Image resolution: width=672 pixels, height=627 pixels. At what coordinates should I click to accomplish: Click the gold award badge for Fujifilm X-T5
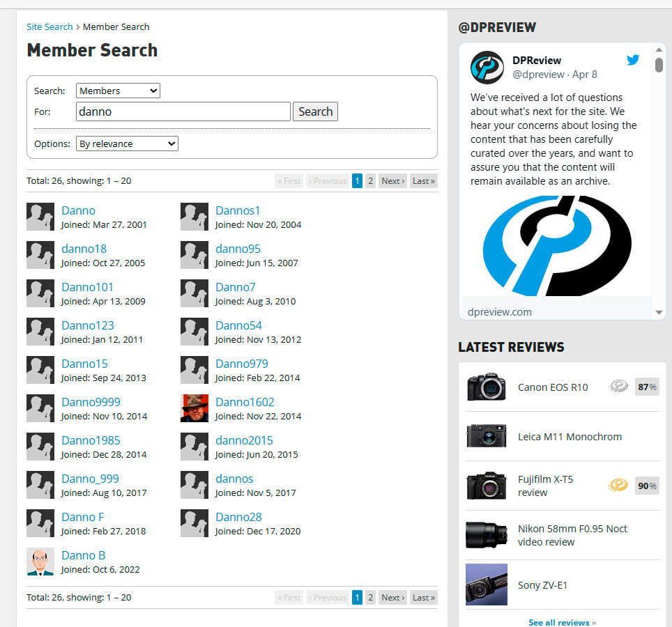618,485
